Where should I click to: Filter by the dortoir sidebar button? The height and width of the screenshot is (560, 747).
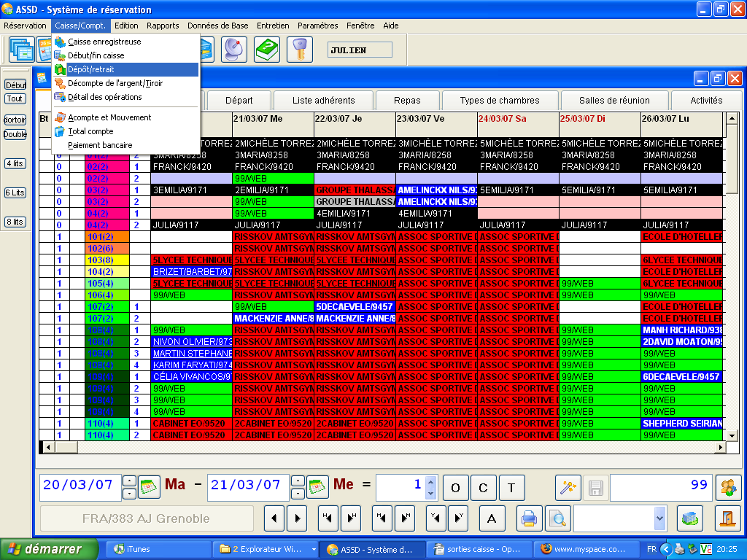tap(15, 120)
